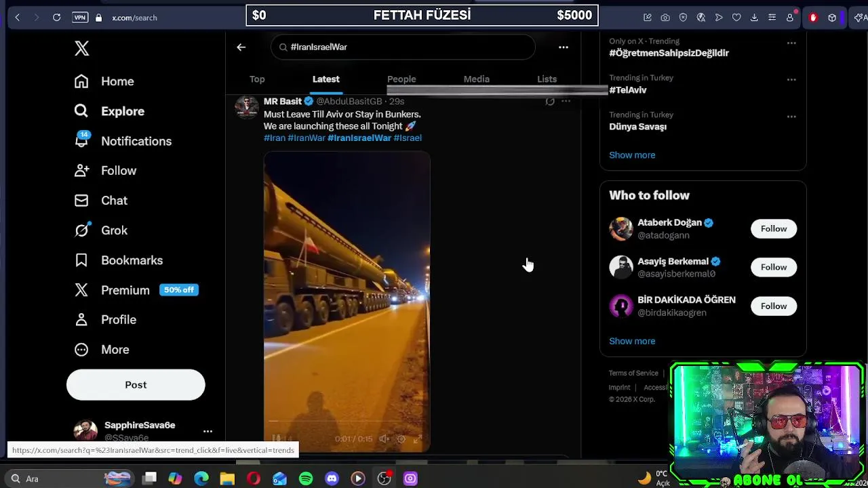Screen dimensions: 868x488
Task: Open MR Basit profile avatar
Action: 246,107
